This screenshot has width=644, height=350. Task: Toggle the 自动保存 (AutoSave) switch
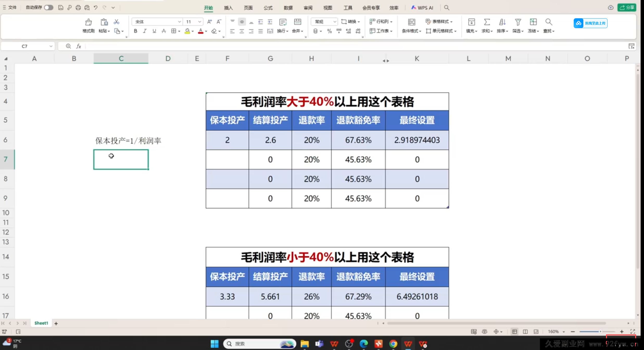click(x=48, y=8)
